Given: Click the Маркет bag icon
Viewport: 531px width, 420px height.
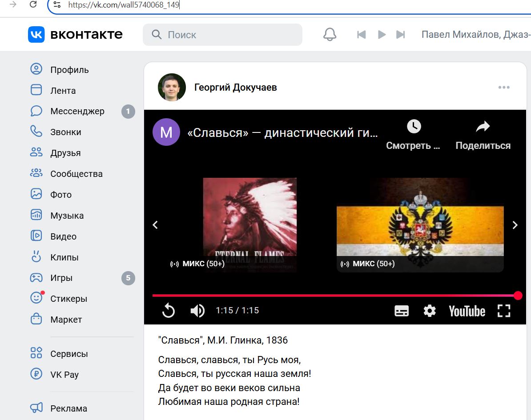Looking at the screenshot, I should tap(36, 319).
